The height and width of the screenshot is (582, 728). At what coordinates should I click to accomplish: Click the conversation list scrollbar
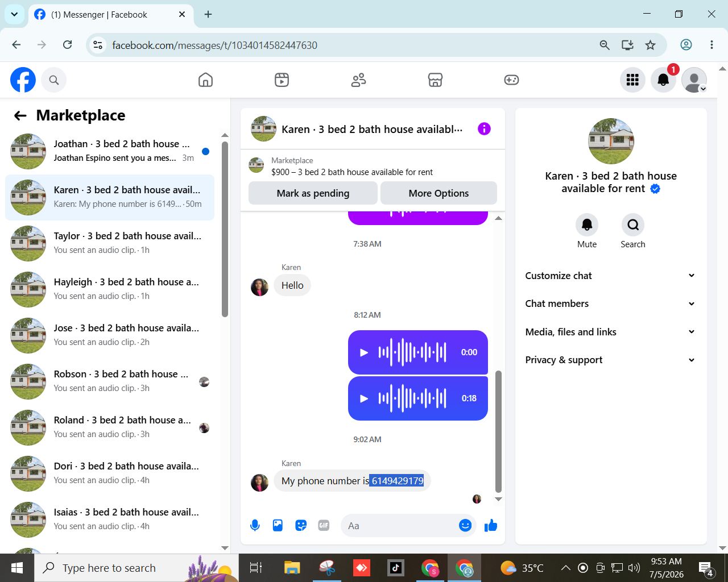pyautogui.click(x=225, y=229)
